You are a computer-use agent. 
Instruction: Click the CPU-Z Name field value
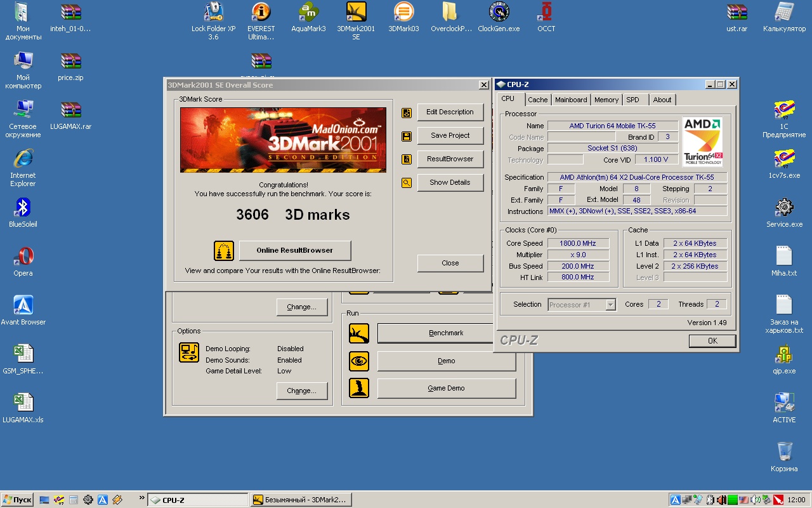tap(612, 126)
